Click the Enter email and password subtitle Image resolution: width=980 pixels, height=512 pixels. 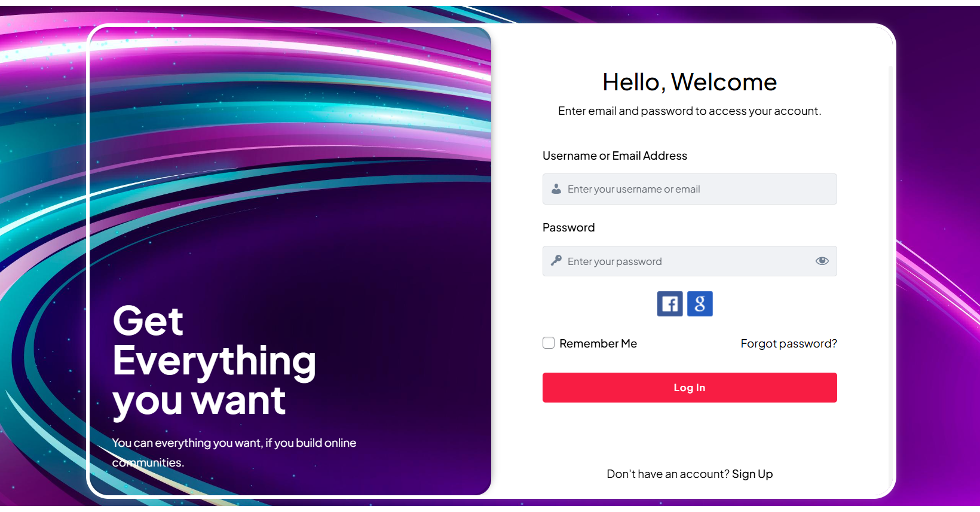(690, 111)
